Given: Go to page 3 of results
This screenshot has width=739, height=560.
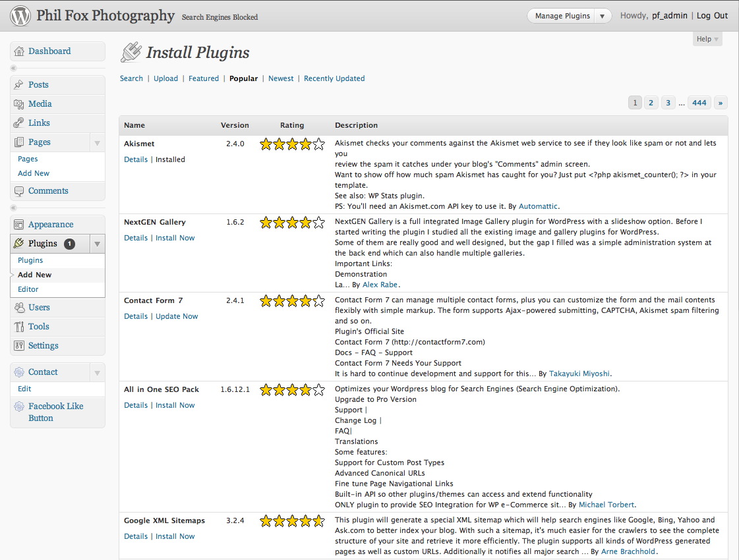Looking at the screenshot, I should (x=668, y=103).
